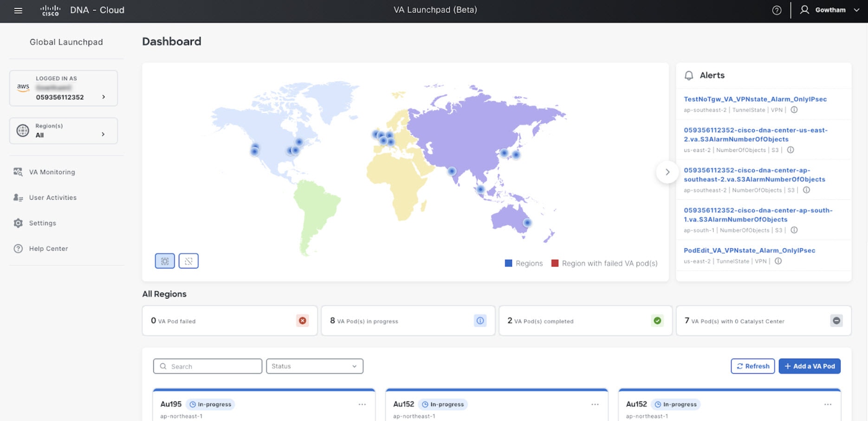This screenshot has width=868, height=421.
Task: Open the Status filter dropdown
Action: point(315,366)
